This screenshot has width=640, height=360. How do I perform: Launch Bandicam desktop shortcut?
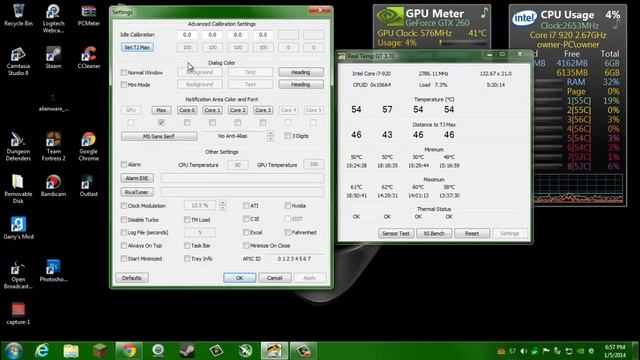[x=53, y=186]
